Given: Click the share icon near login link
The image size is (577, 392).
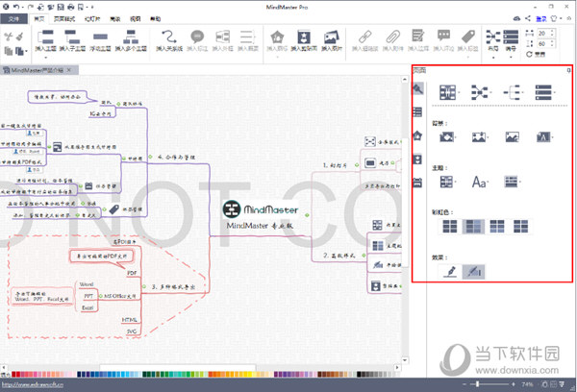Looking at the screenshot, I should [528, 18].
